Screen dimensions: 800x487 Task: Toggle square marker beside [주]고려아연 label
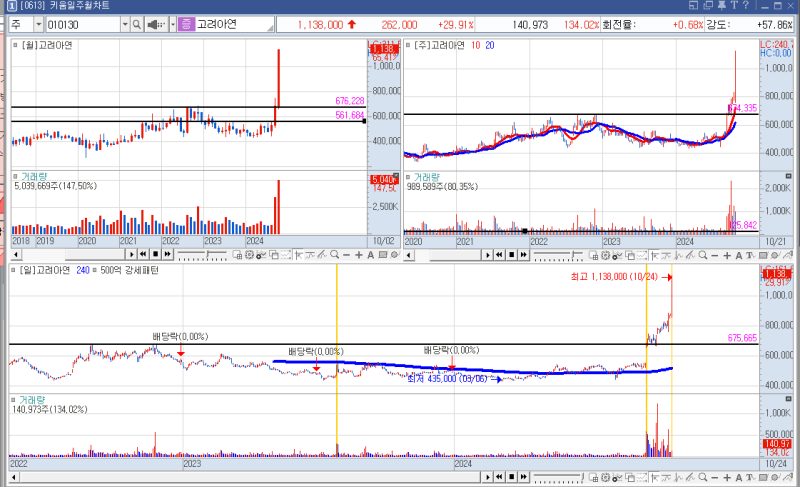(x=408, y=45)
